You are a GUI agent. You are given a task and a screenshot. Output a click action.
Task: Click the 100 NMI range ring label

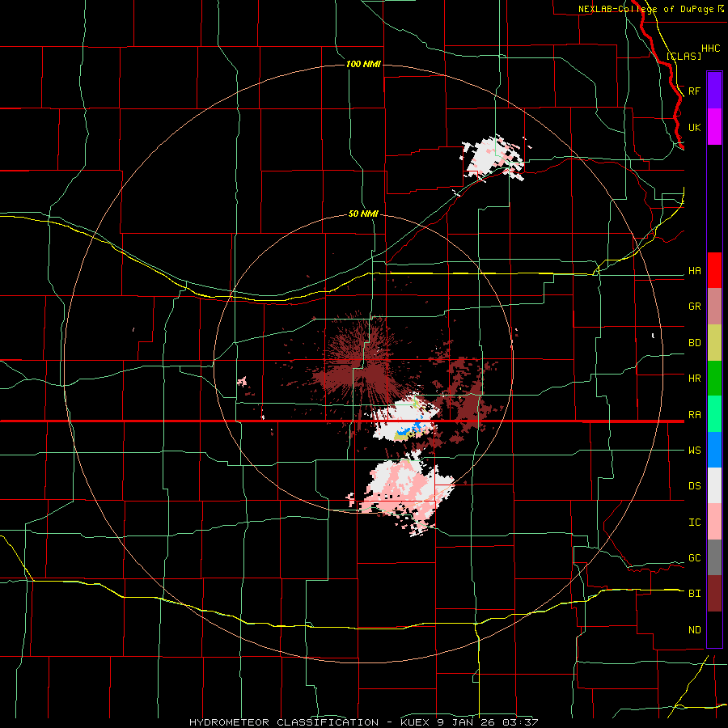[x=363, y=64]
